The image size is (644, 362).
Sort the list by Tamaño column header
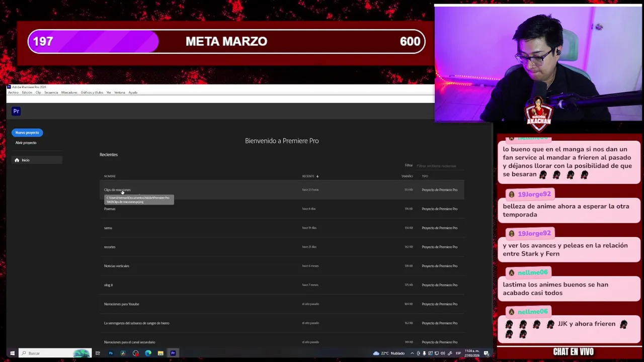click(x=407, y=176)
